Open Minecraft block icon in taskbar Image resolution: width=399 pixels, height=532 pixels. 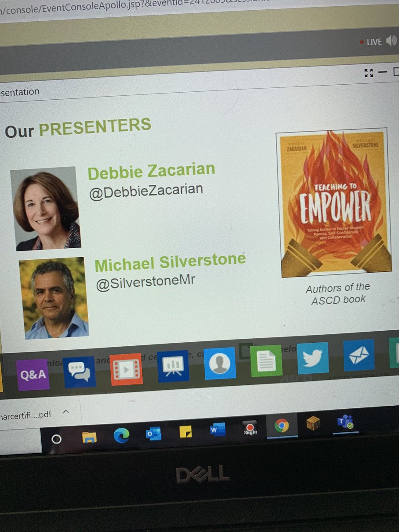[313, 424]
